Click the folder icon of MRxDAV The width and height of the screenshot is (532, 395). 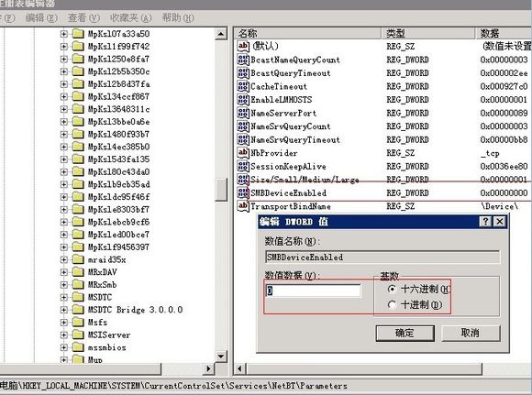point(78,272)
